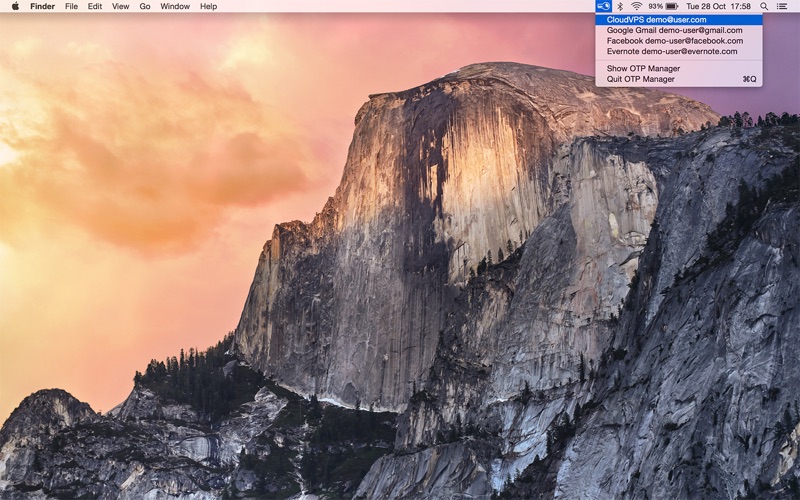Viewport: 800px width, 500px height.
Task: Open the Window menu
Action: coord(175,6)
